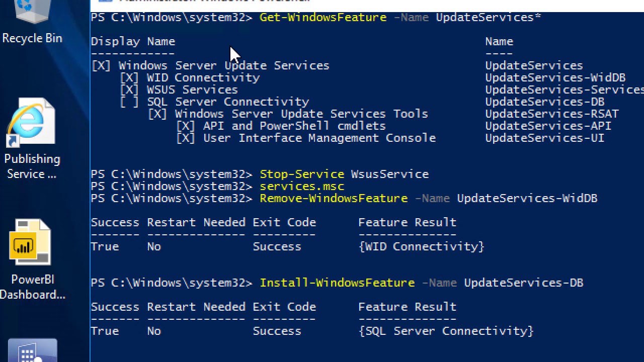Viewport: 644px width, 362px height.
Task: Click the empty box beside SQL Server Connectivity
Action: pos(129,102)
